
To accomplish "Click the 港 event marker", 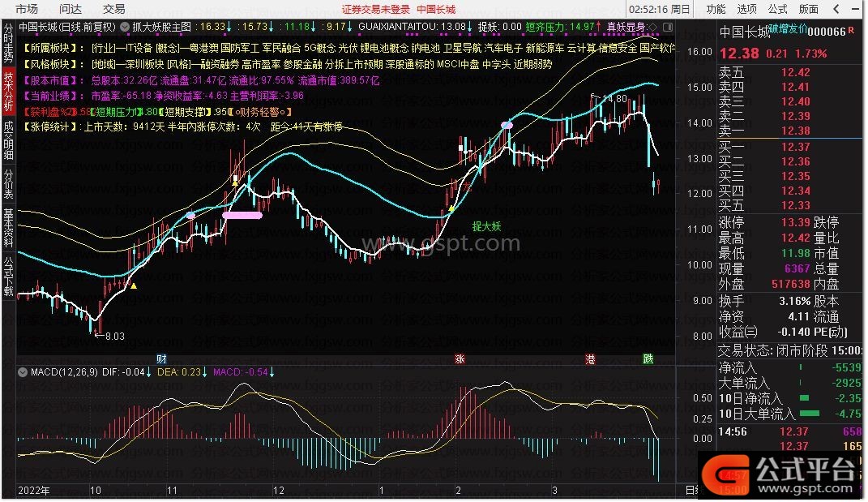I will [590, 359].
